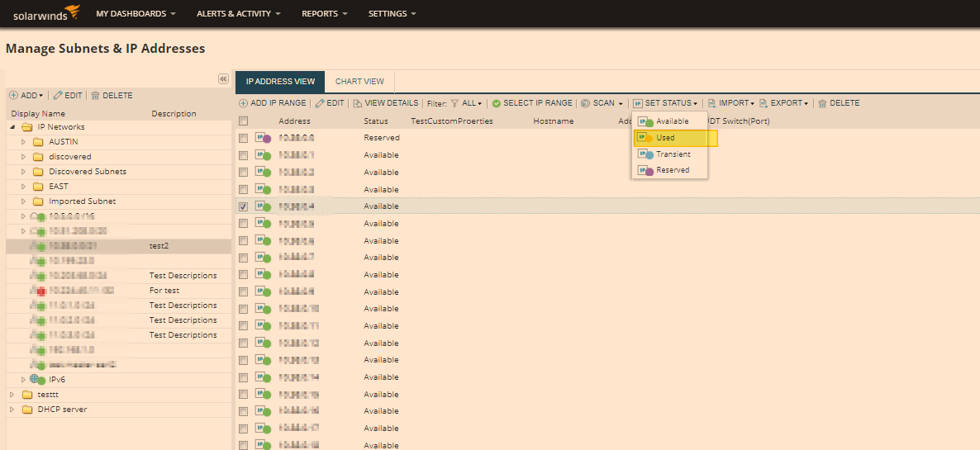Switch to the IP Address View tab

(x=280, y=82)
